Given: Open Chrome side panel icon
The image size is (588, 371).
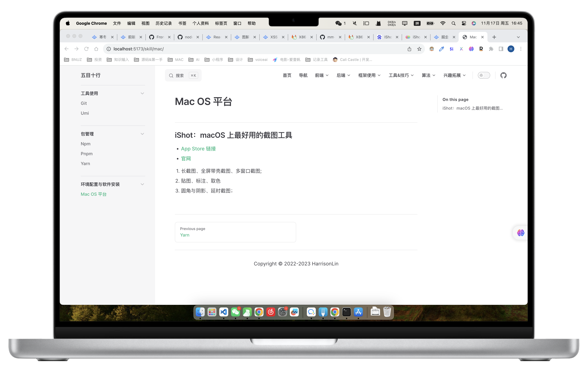Looking at the screenshot, I should click(x=501, y=49).
